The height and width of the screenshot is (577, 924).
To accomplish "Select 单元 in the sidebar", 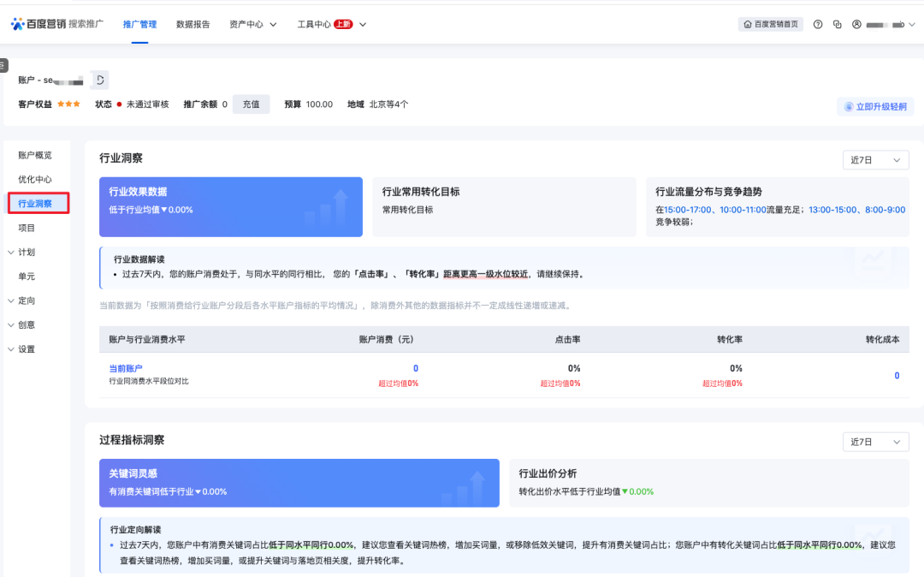I will pyautogui.click(x=27, y=277).
